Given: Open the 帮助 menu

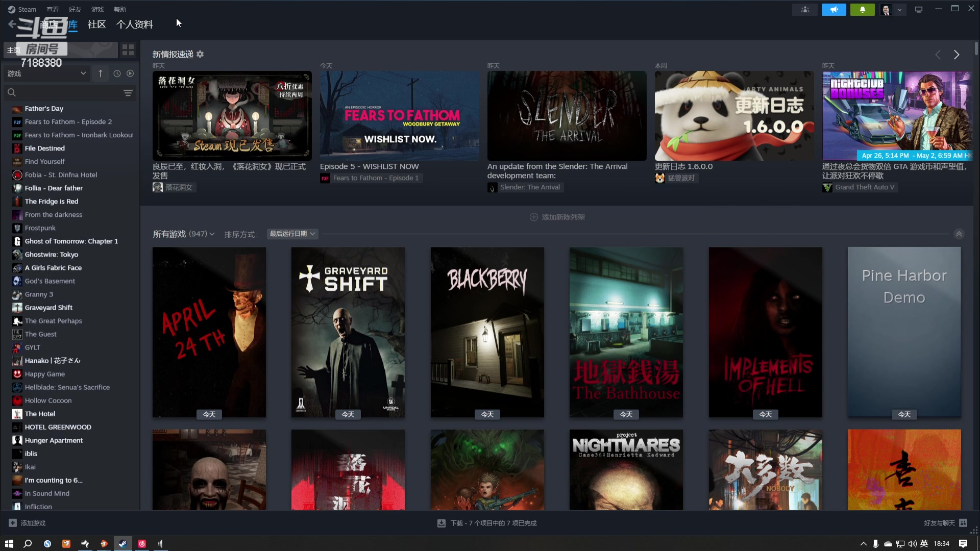Looking at the screenshot, I should pos(120,9).
